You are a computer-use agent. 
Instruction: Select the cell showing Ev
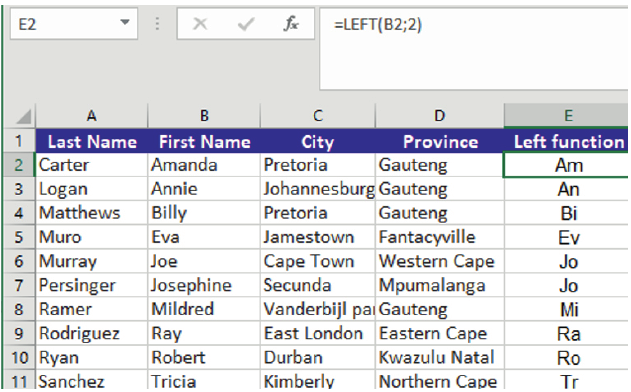click(x=566, y=237)
